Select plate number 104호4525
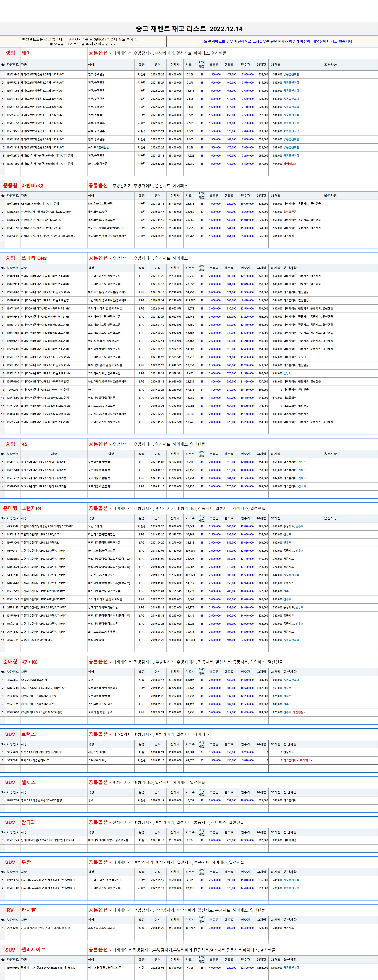Viewport: 378px width, 980px height. 13,236
